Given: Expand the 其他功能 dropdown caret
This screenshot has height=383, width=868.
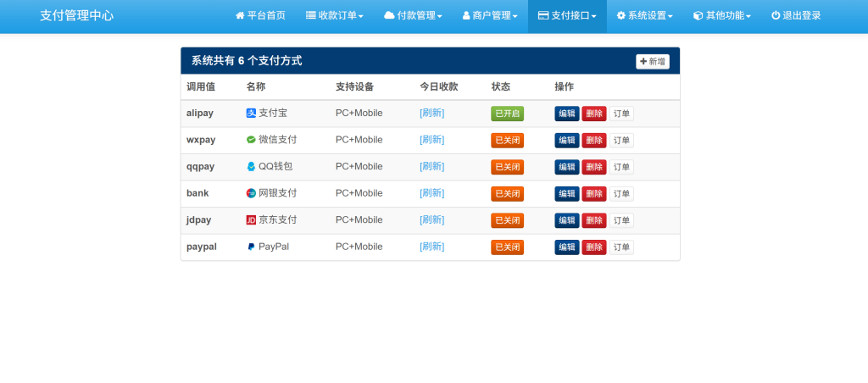Looking at the screenshot, I should point(748,17).
